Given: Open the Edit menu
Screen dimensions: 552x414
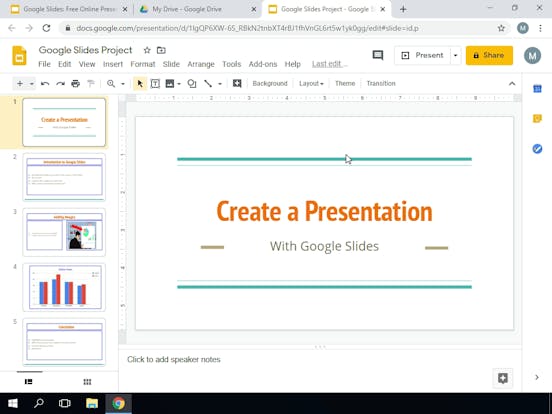Looking at the screenshot, I should click(x=64, y=64).
